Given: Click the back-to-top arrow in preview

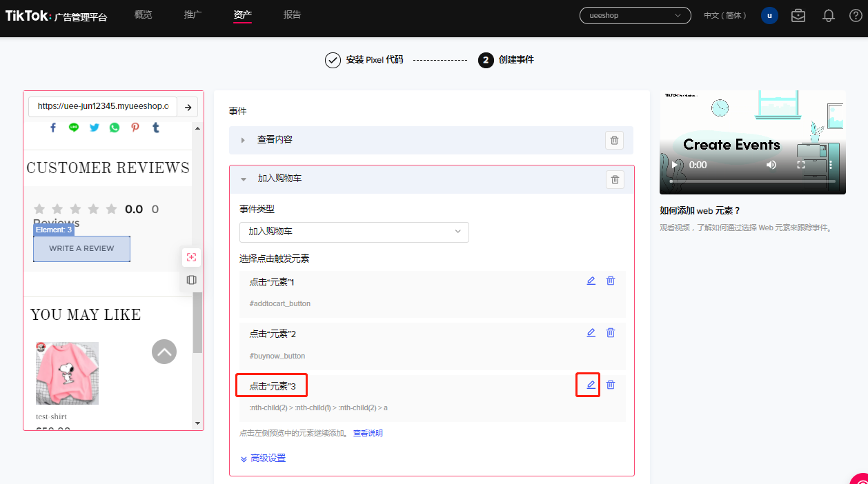Looking at the screenshot, I should [164, 352].
